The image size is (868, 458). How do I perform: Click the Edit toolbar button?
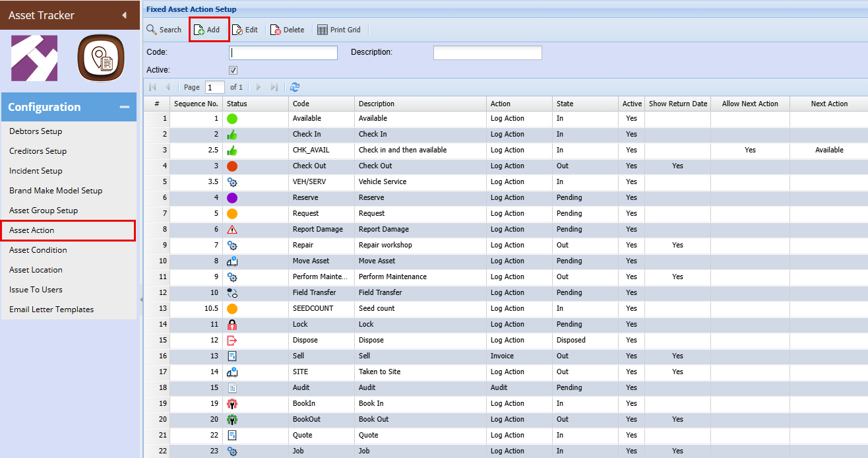[245, 30]
